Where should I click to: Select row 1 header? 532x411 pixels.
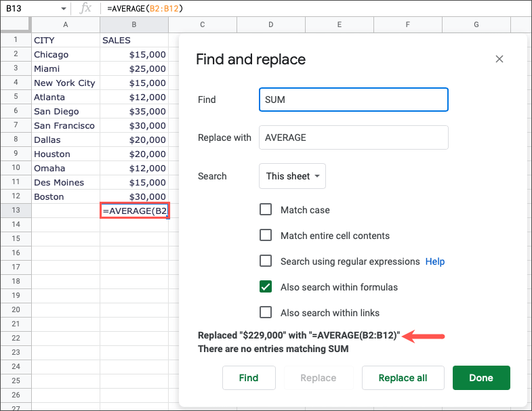[x=16, y=40]
